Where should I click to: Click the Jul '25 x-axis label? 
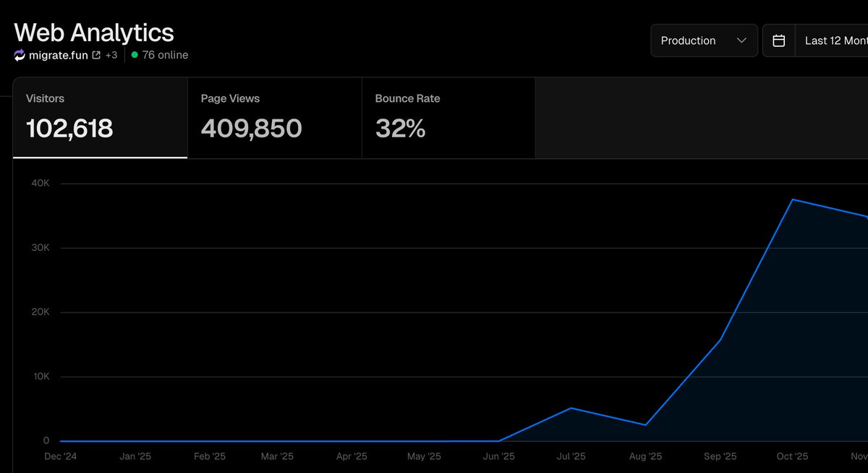571,456
